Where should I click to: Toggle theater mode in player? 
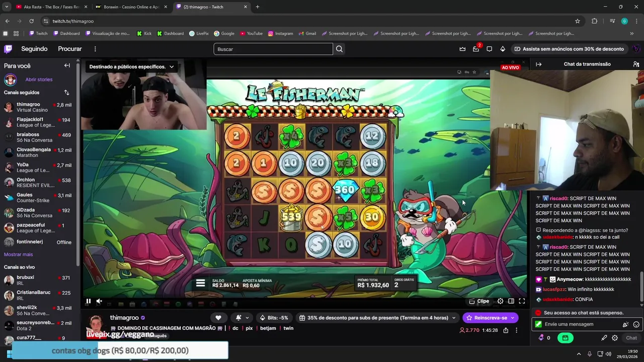tap(511, 301)
